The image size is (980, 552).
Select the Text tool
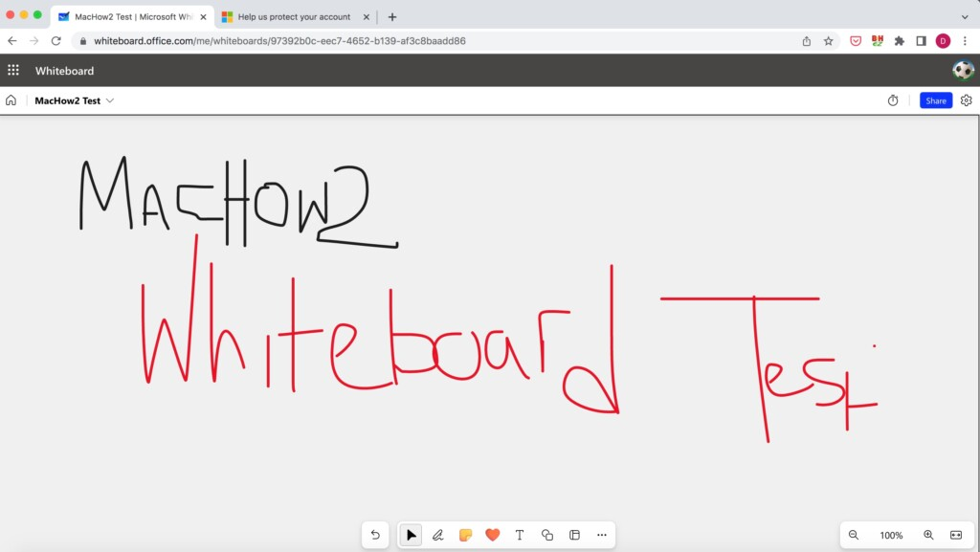tap(520, 535)
